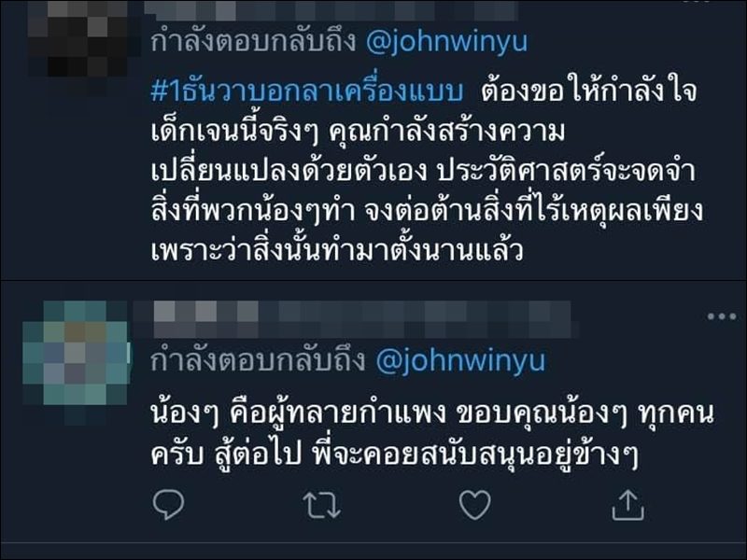The image size is (747, 560).
Task: Click the divider line below the action icons
Action: tap(373, 542)
